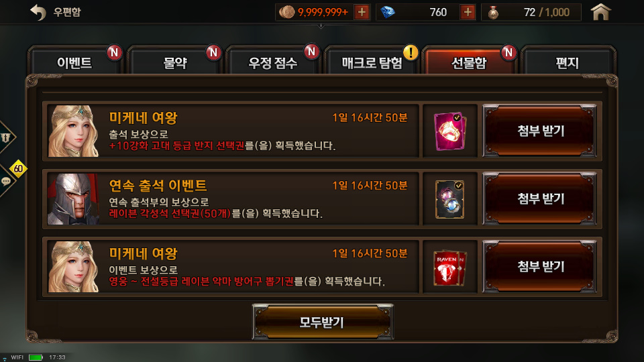Tap the blue diamond gem icon

coord(387,12)
